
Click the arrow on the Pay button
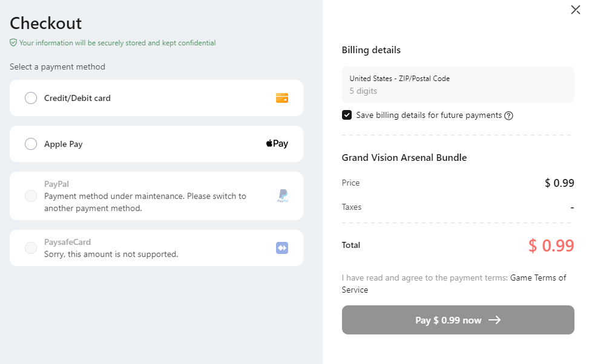(x=495, y=320)
